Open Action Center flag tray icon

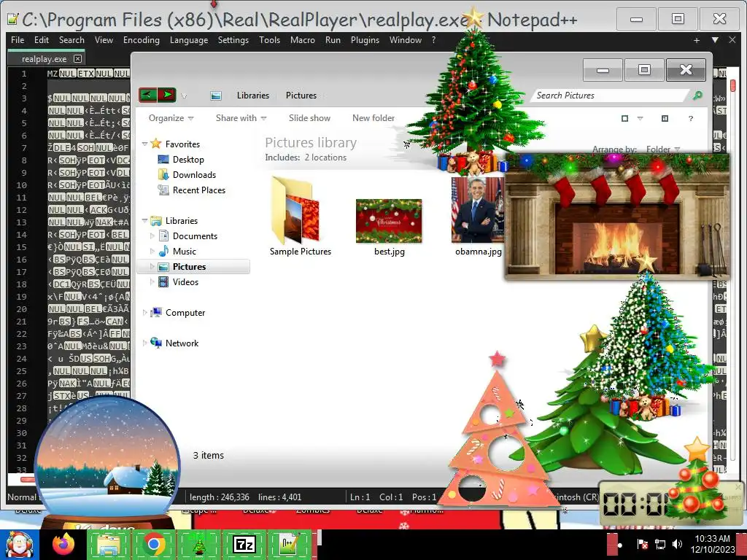(x=642, y=544)
